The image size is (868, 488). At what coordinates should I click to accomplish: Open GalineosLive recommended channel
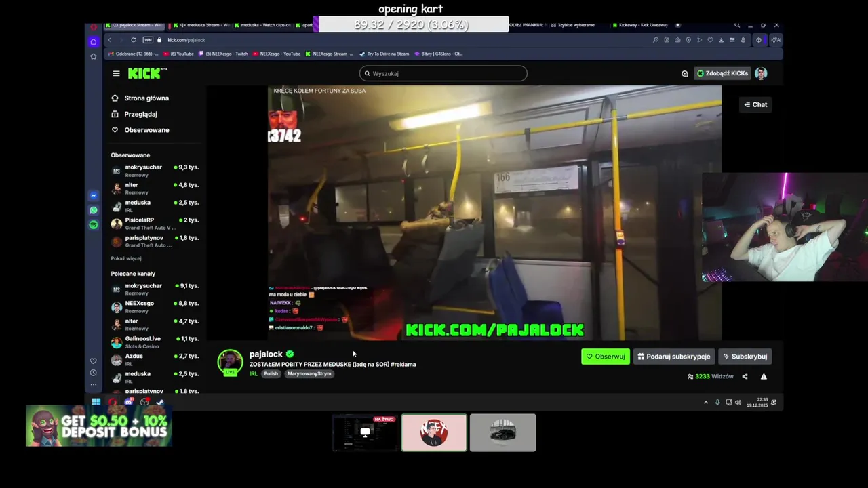[155, 342]
